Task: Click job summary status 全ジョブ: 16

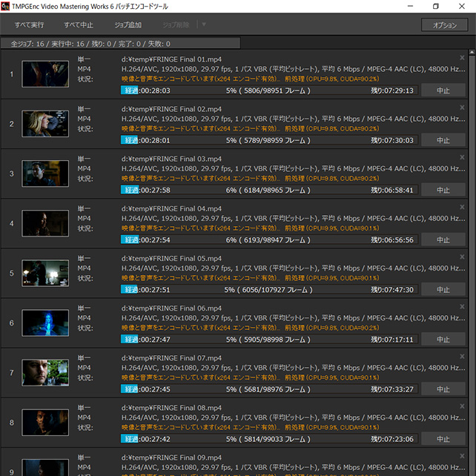Action: click(x=27, y=44)
